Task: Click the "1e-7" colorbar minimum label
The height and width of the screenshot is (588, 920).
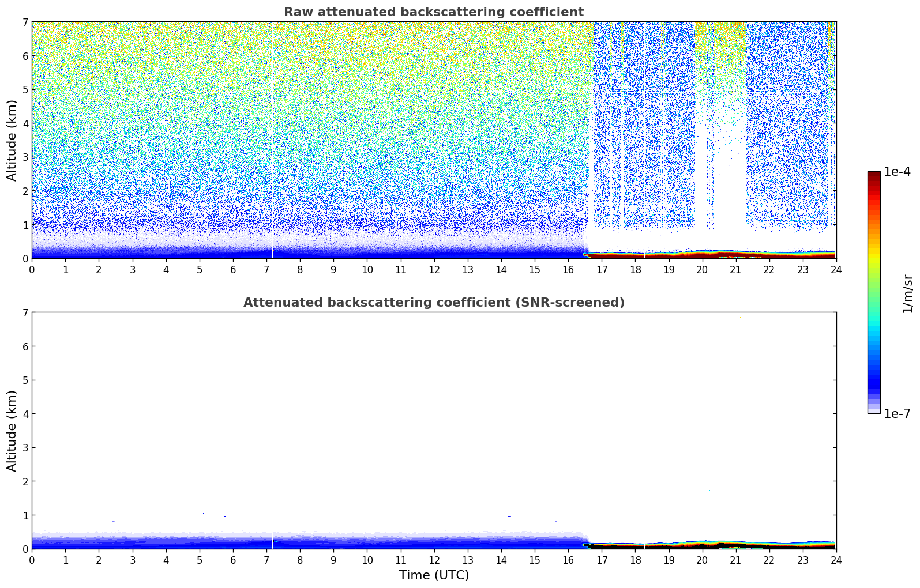Action: pos(898,413)
